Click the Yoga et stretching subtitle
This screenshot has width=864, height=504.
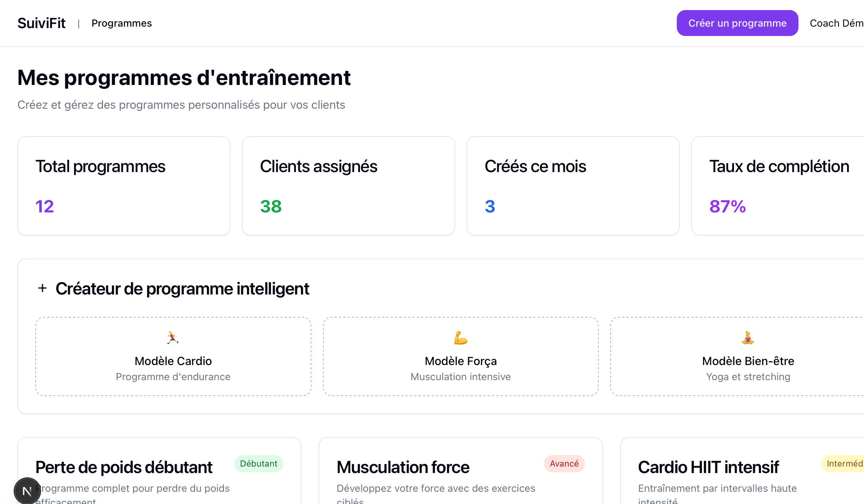748,377
